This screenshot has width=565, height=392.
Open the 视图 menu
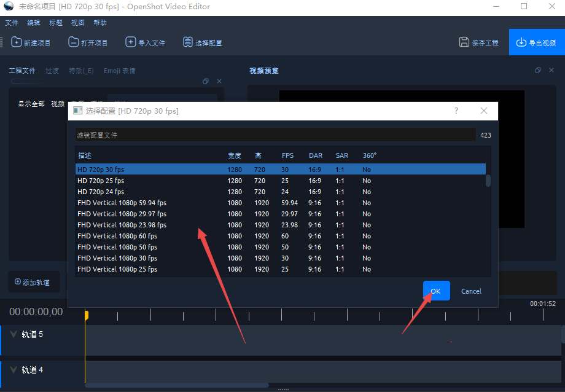coord(78,23)
